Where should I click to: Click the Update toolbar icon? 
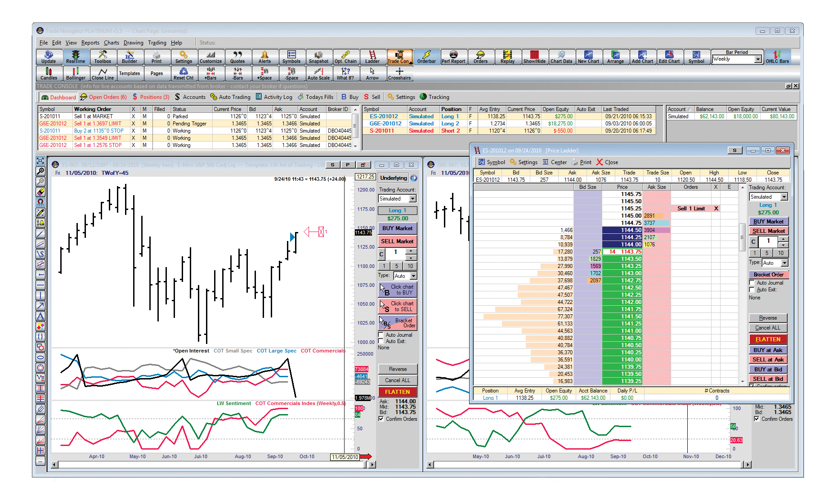click(49, 57)
